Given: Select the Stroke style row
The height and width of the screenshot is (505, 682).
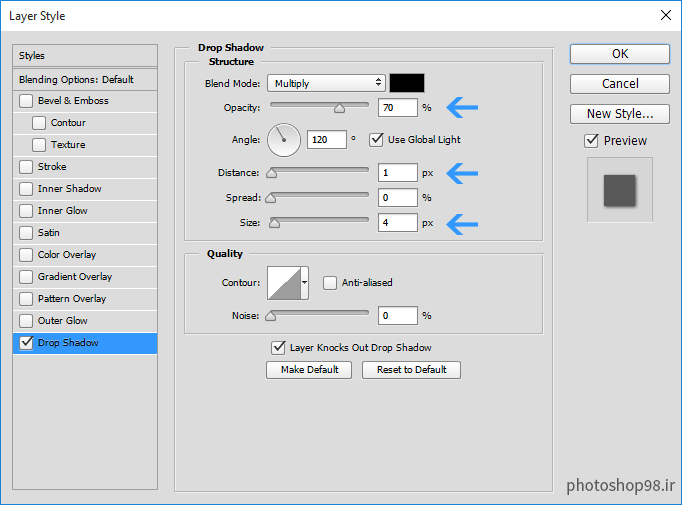Looking at the screenshot, I should pyautogui.click(x=85, y=167).
